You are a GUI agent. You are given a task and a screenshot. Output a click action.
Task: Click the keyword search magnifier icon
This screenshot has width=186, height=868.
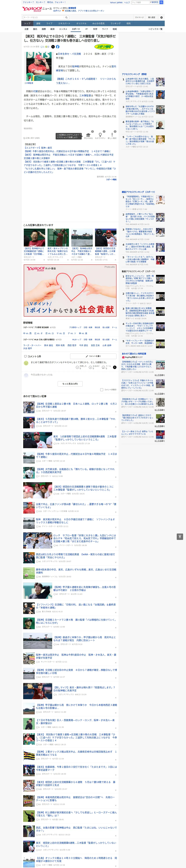pyautogui.click(x=66, y=17)
